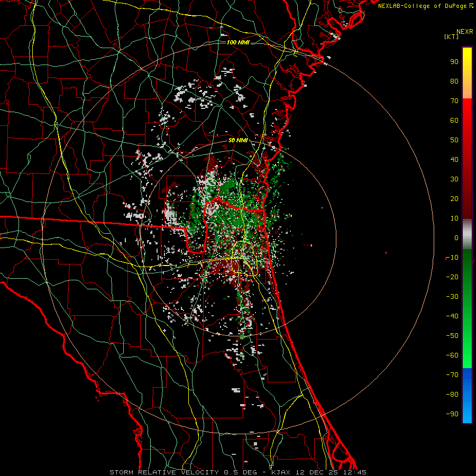Click the 40 value on the velocity scale
The width and height of the screenshot is (476, 476).
[x=454, y=159]
